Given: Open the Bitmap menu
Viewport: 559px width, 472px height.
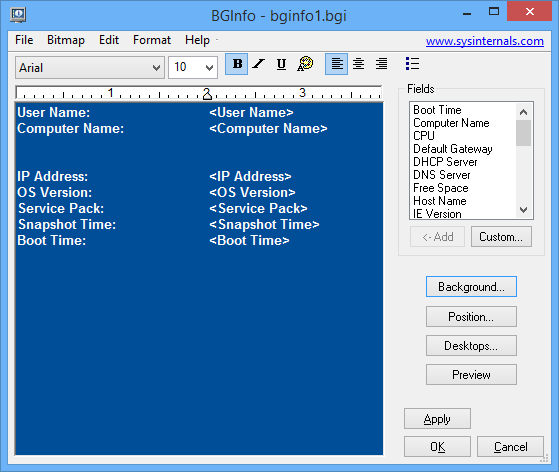Looking at the screenshot, I should pyautogui.click(x=66, y=40).
